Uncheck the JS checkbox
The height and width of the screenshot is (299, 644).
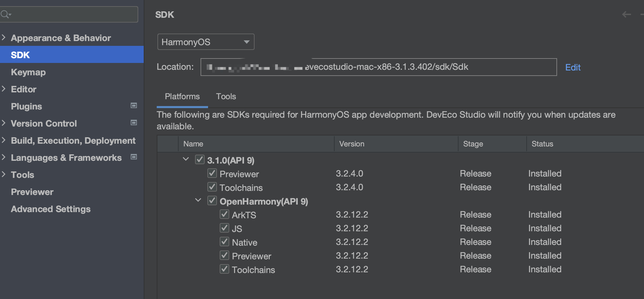224,228
